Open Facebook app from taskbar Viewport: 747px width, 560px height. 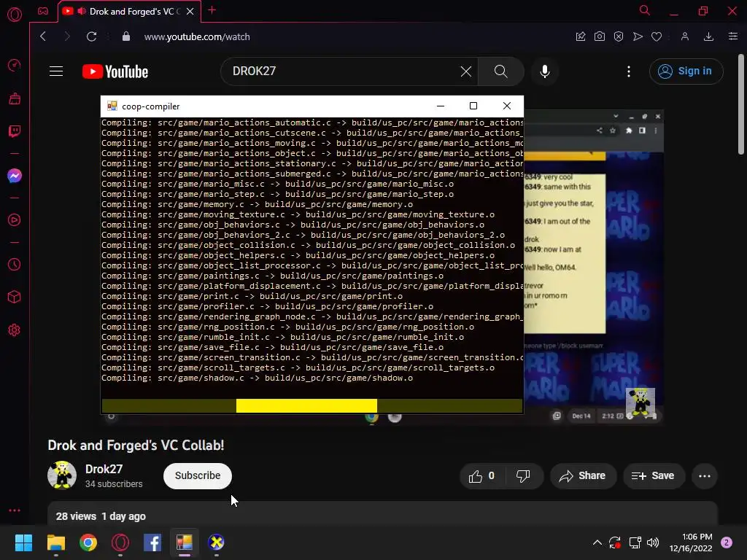152,542
